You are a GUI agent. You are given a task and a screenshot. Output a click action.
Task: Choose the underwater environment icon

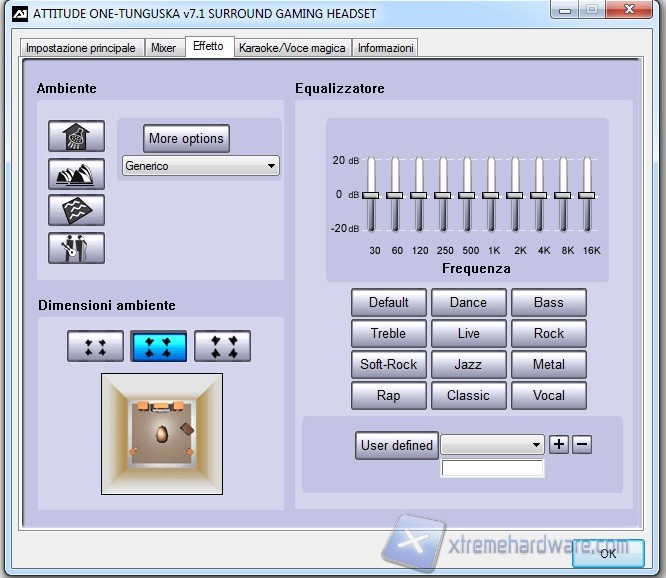click(76, 210)
